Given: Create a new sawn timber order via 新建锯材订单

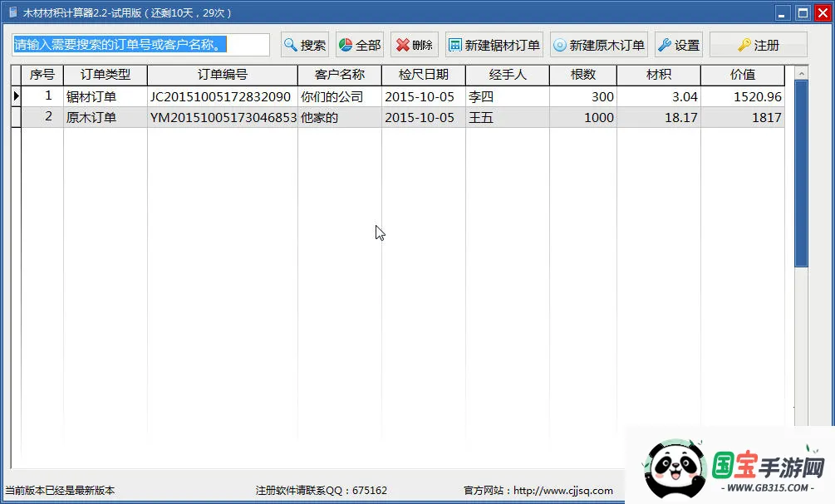Looking at the screenshot, I should 494,44.
